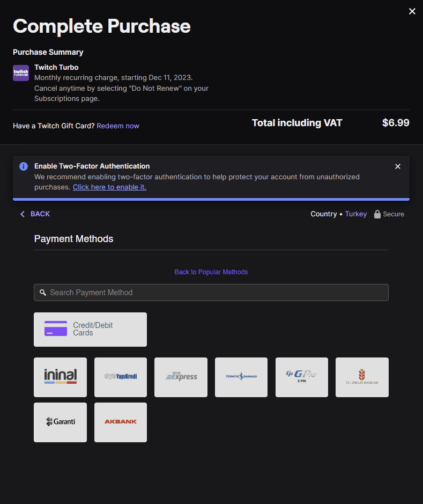423x504 pixels.
Task: Select the Türkiye İş Bankası payment method
Action: pyautogui.click(x=241, y=377)
